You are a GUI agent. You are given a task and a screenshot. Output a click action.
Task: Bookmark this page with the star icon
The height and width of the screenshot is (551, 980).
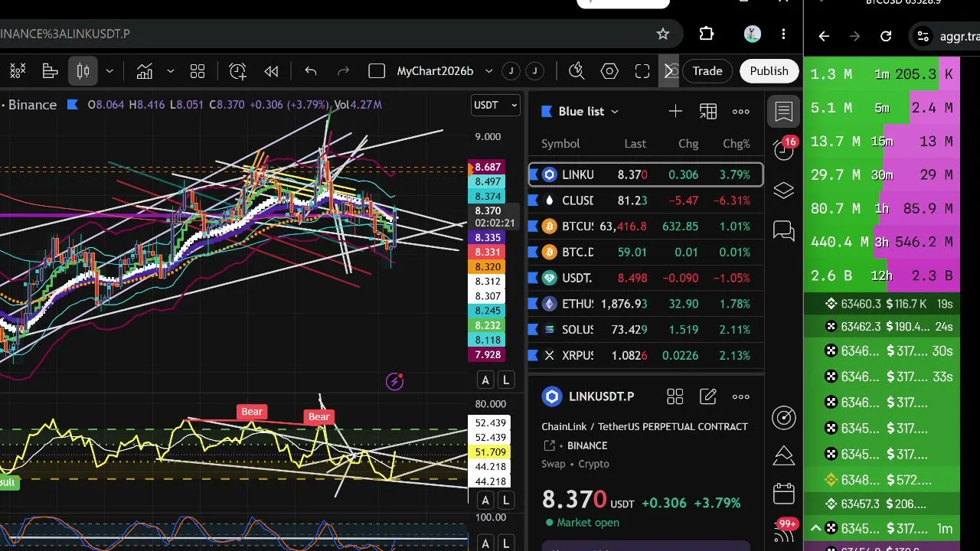(x=663, y=34)
